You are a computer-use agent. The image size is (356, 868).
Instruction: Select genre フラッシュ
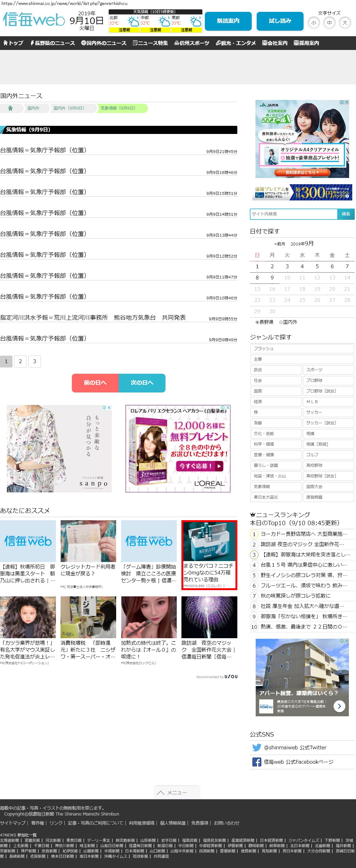302,349
